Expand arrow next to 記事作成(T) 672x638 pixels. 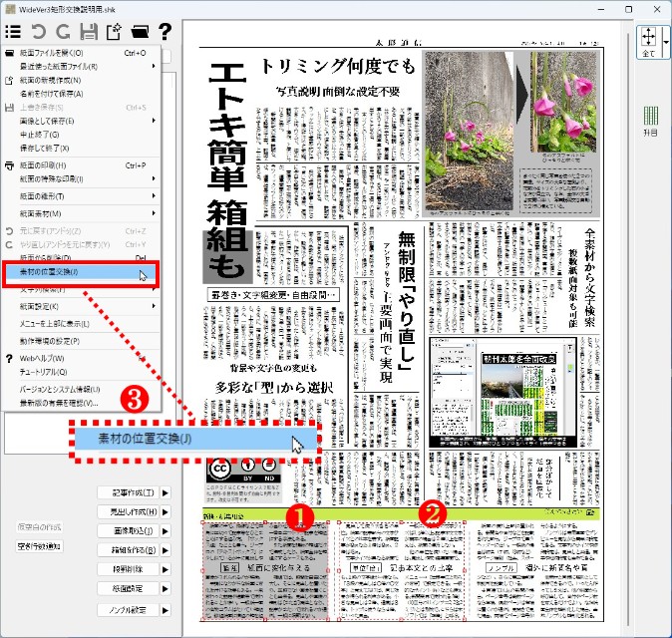pyautogui.click(x=166, y=493)
